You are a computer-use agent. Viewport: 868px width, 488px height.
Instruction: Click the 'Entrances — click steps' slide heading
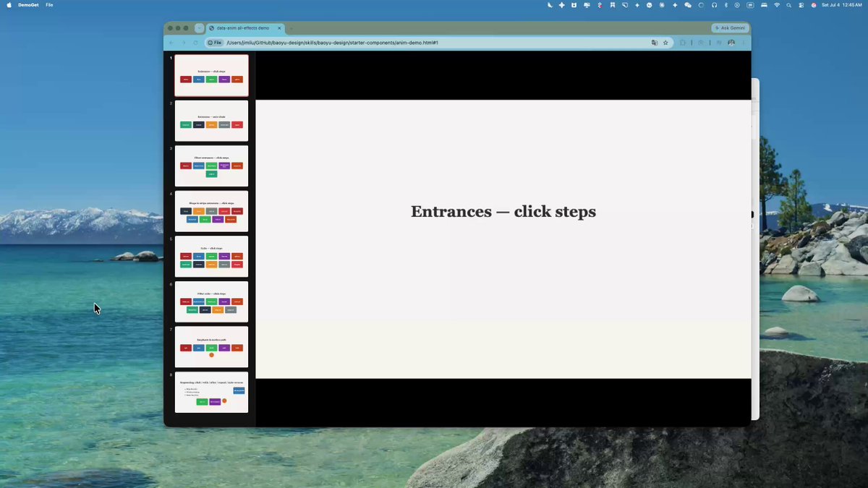[x=503, y=212]
